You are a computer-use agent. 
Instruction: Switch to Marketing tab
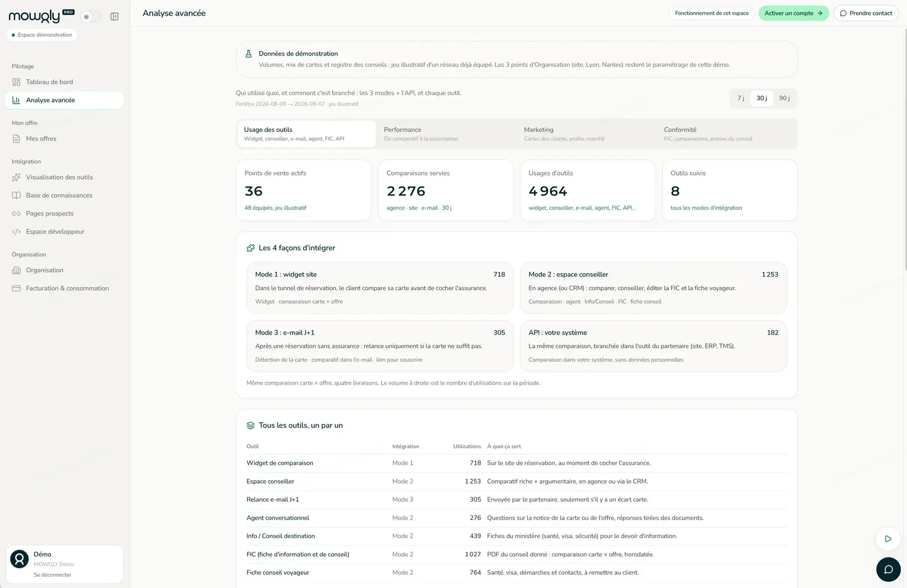(586, 134)
